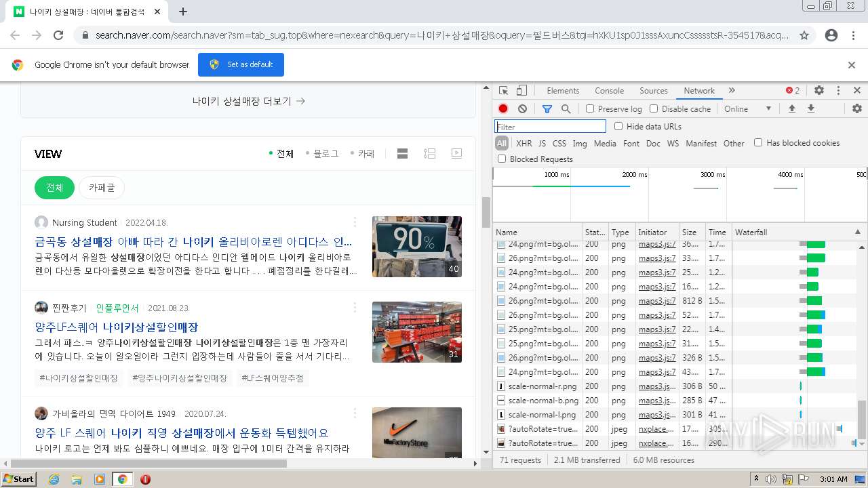The height and width of the screenshot is (488, 868).
Task: Sort requests by the Size column
Action: coord(692,232)
